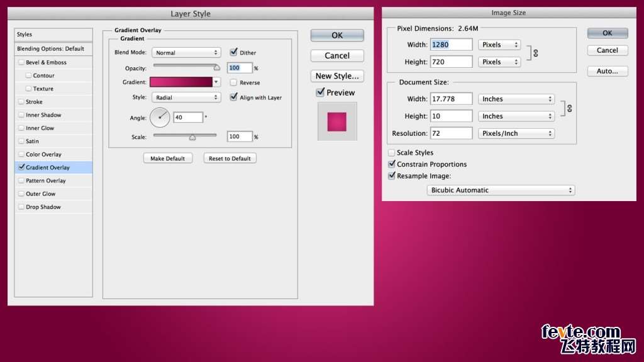Click the Auto... button in Image Size
Screen dimensions: 644x362
(x=607, y=71)
